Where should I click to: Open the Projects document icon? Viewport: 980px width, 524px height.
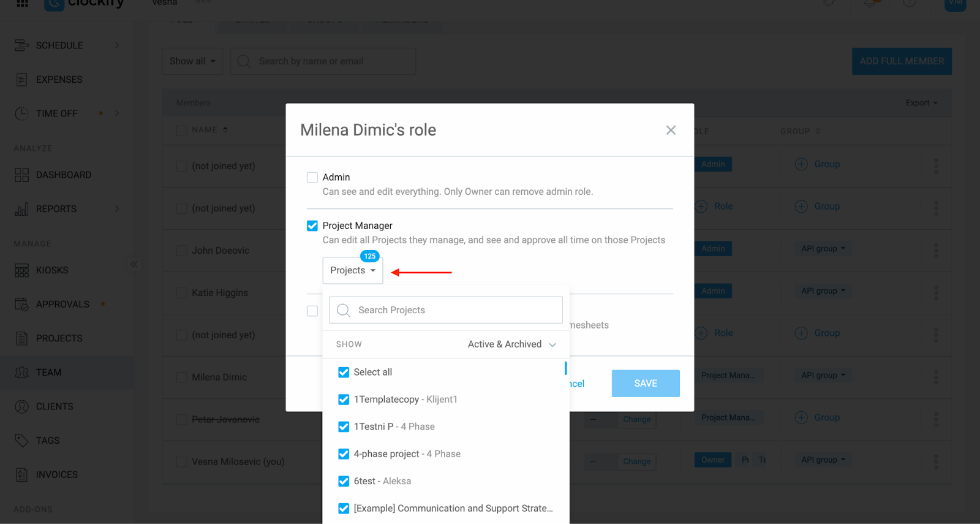pos(21,338)
